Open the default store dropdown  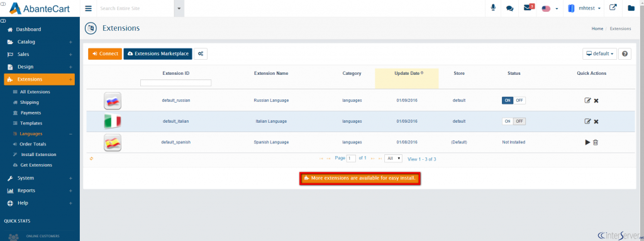tap(599, 54)
